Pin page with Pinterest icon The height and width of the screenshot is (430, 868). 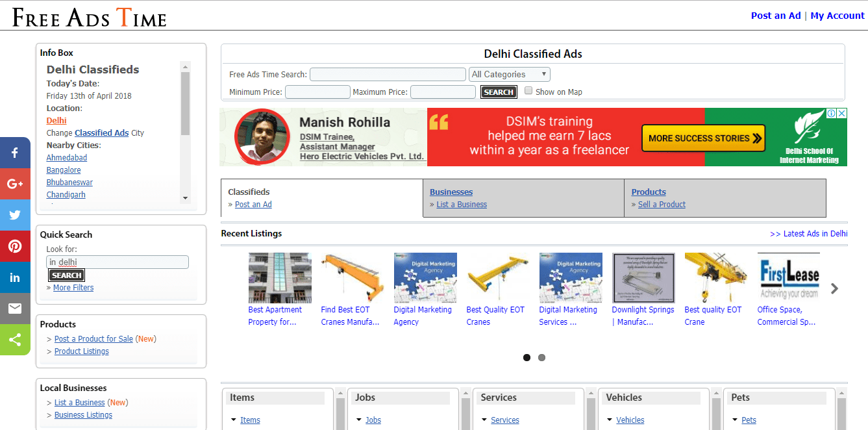[x=15, y=246]
